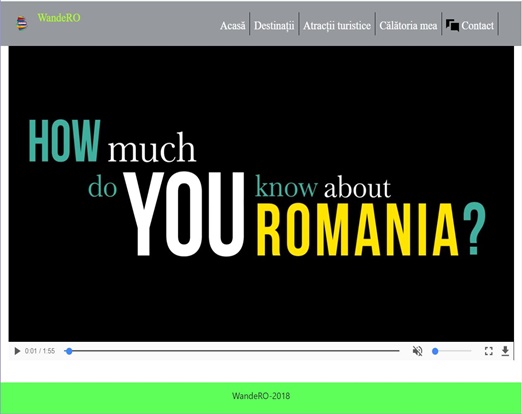
Task: Open Atracții turistice from navigation
Action: 337,26
